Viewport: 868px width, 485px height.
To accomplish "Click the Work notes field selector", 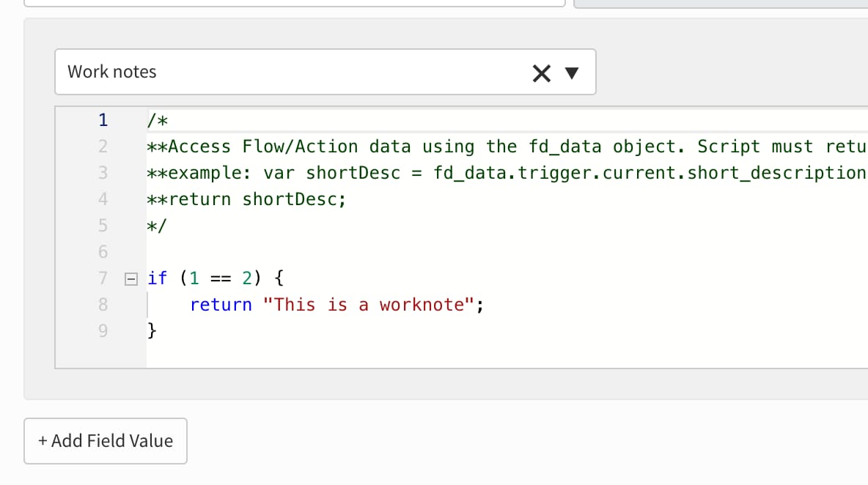I will point(293,72).
